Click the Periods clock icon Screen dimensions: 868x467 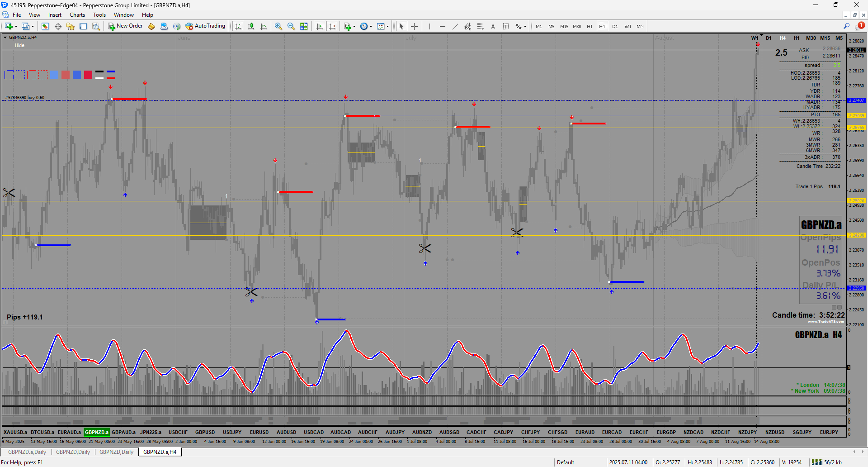[x=364, y=26]
